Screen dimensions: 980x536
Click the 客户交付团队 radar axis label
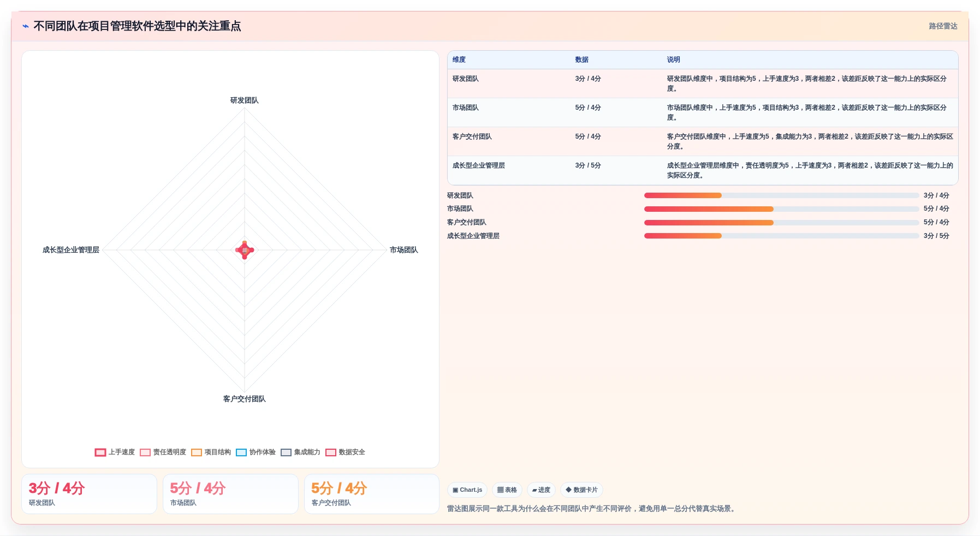[244, 399]
